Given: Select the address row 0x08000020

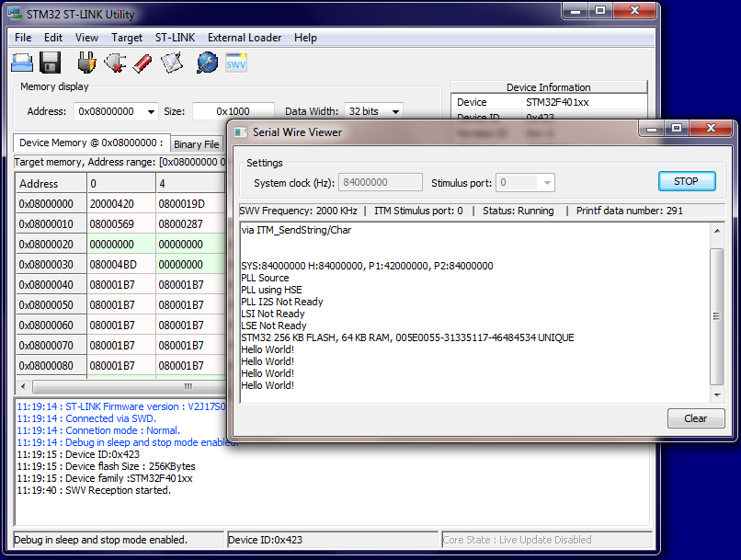Looking at the screenshot, I should (x=51, y=245).
